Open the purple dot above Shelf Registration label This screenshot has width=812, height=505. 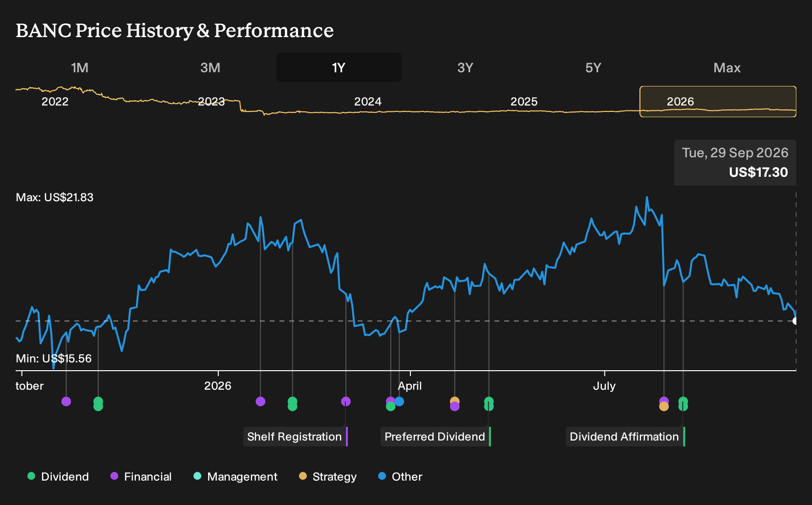click(x=346, y=401)
